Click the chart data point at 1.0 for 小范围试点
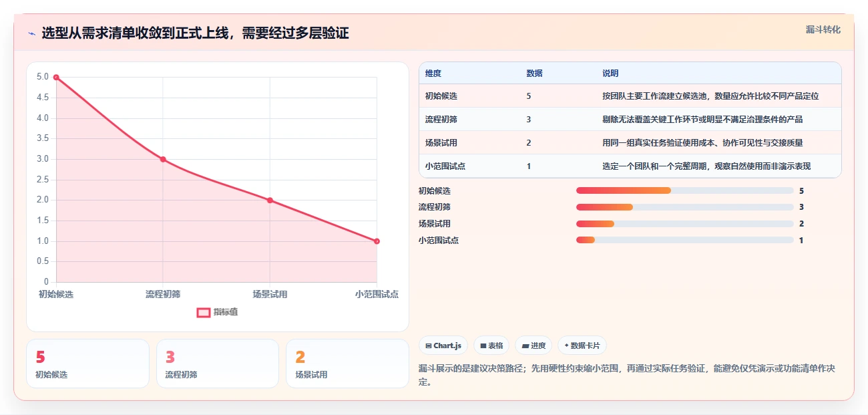Viewport: 868px width, 415px height. coord(377,241)
